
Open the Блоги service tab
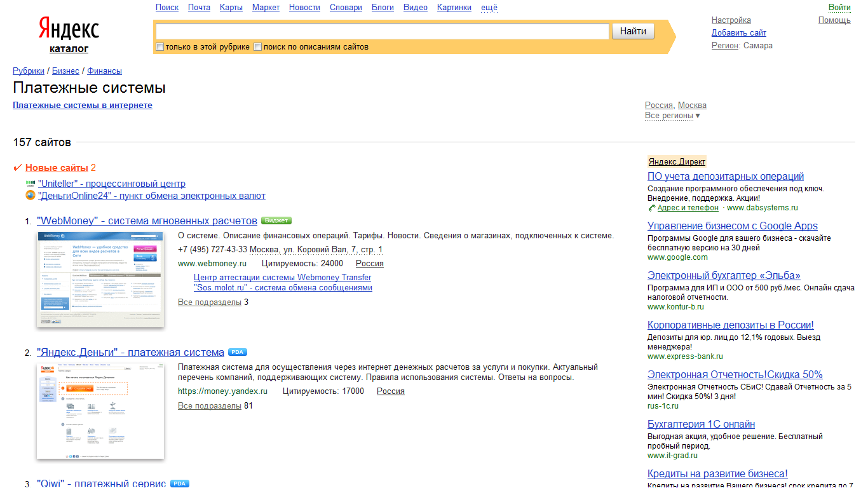tap(383, 8)
